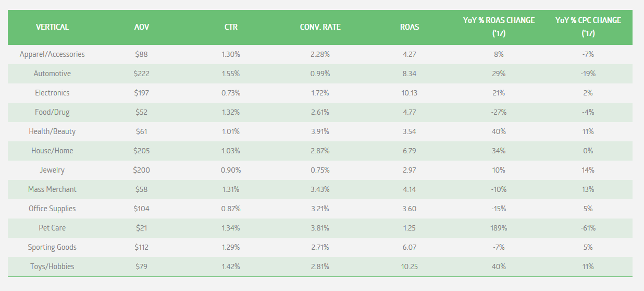Image resolution: width=644 pixels, height=291 pixels.
Task: Click the House/Home vertical cell
Action: (52, 151)
